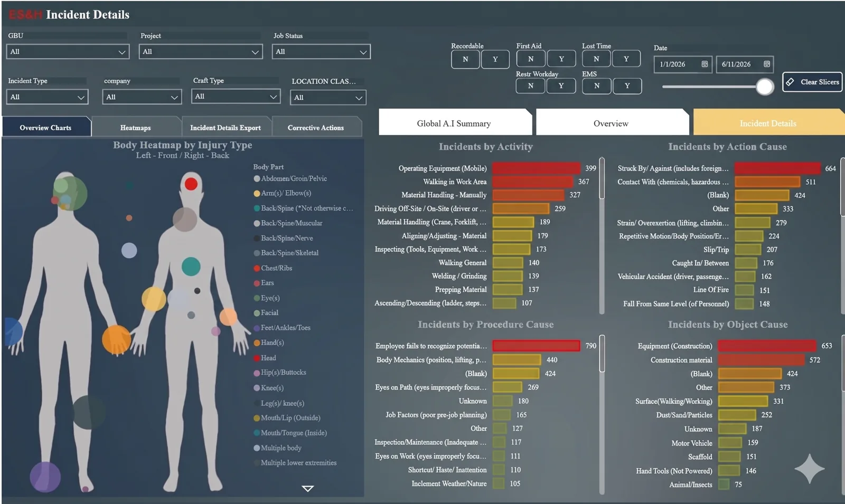Click the Clear Slicers button
The width and height of the screenshot is (845, 504).
tap(812, 82)
